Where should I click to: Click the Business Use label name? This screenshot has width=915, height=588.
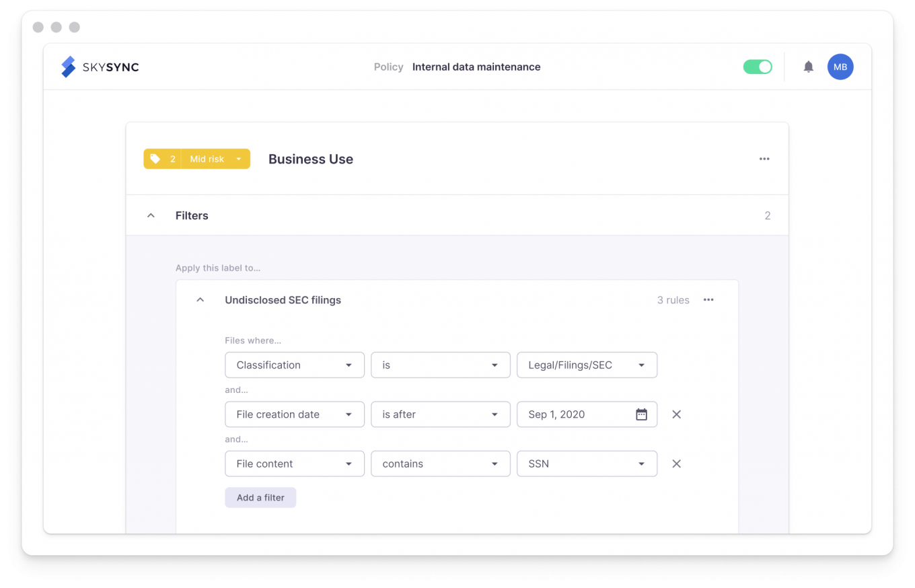(311, 159)
